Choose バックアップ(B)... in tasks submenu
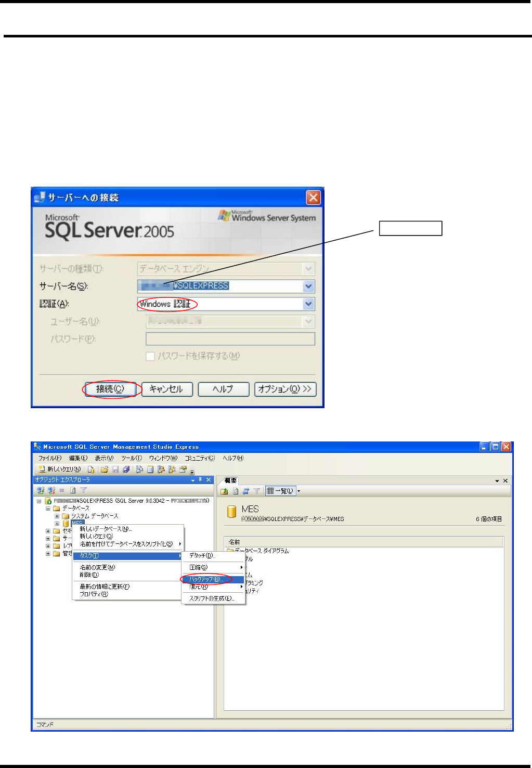This screenshot has height=768, width=532. point(213,579)
